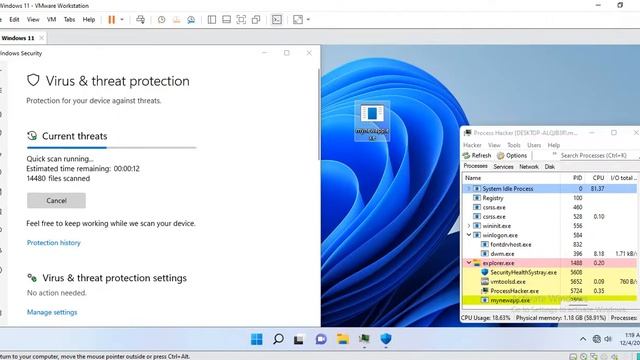The image size is (640, 360).
Task: Click the CPU Usage status bar entry
Action: click(x=486, y=318)
